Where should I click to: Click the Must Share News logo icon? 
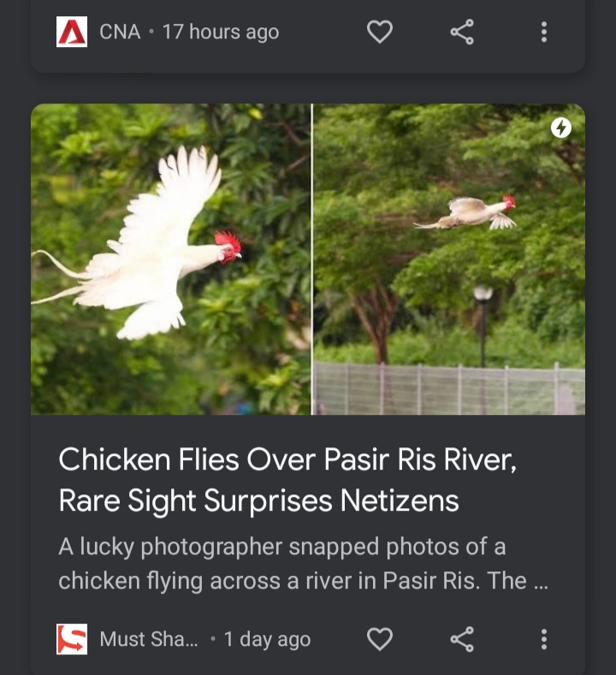click(x=72, y=639)
